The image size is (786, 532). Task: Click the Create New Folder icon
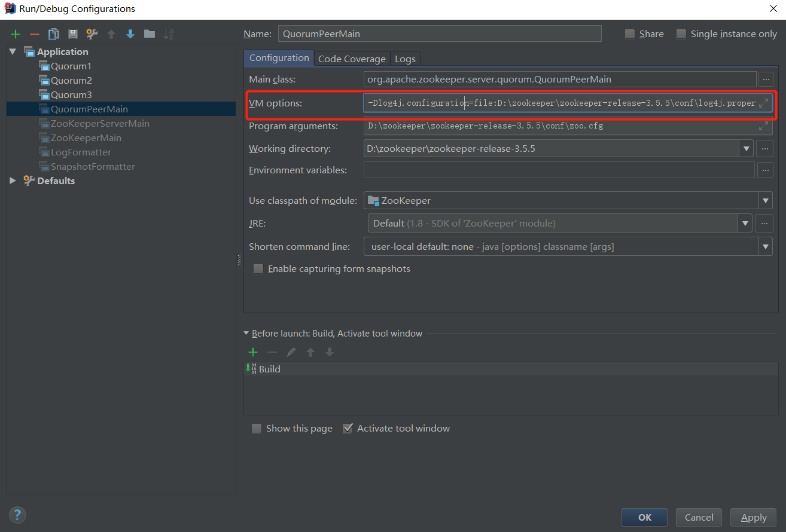tap(150, 34)
